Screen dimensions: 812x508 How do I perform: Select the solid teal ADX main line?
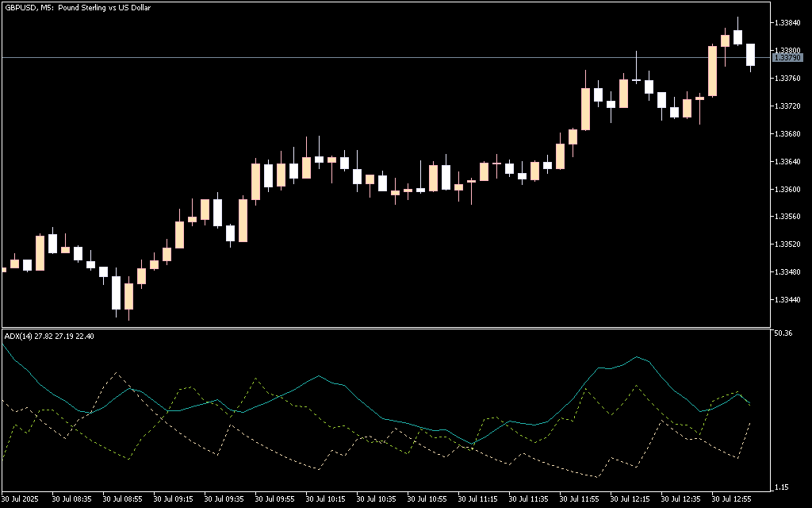(x=317, y=376)
